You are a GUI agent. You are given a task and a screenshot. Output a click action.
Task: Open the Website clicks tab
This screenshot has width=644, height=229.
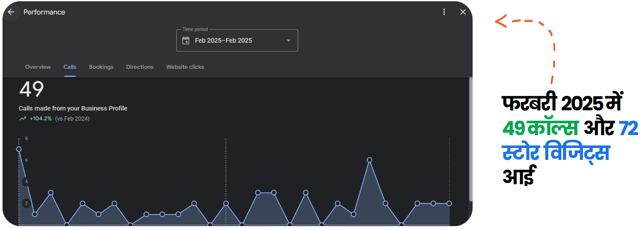[x=185, y=67]
